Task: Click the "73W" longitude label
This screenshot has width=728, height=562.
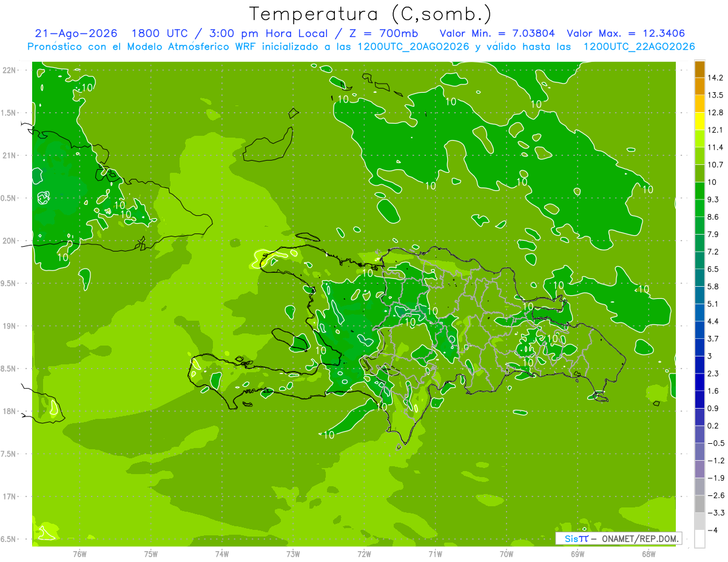Action: click(x=293, y=554)
